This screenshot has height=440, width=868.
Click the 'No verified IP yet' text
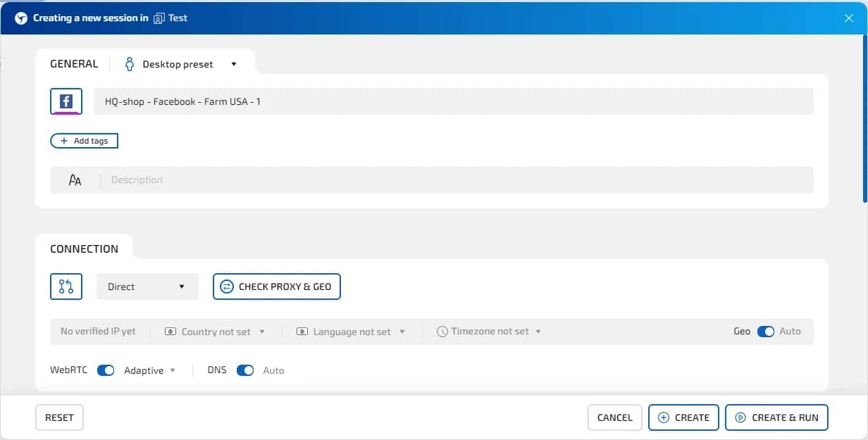(98, 331)
